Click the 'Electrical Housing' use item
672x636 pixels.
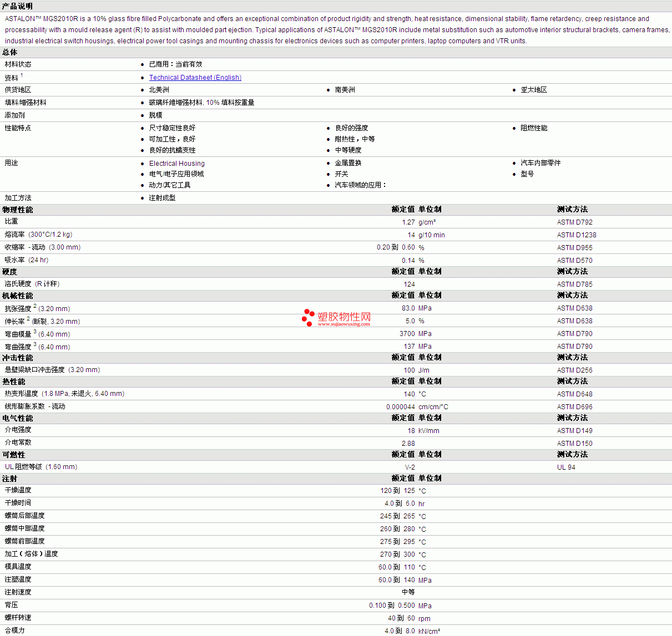point(177,164)
